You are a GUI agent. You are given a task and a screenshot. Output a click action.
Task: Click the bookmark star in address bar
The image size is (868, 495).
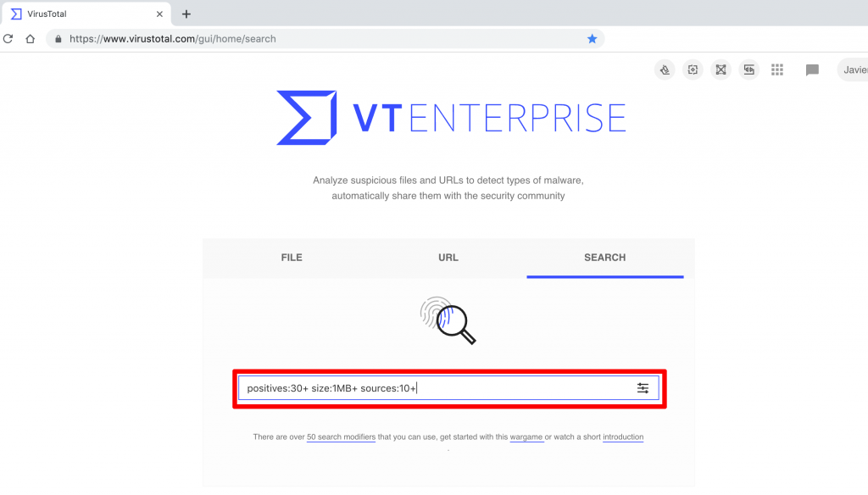pos(592,39)
